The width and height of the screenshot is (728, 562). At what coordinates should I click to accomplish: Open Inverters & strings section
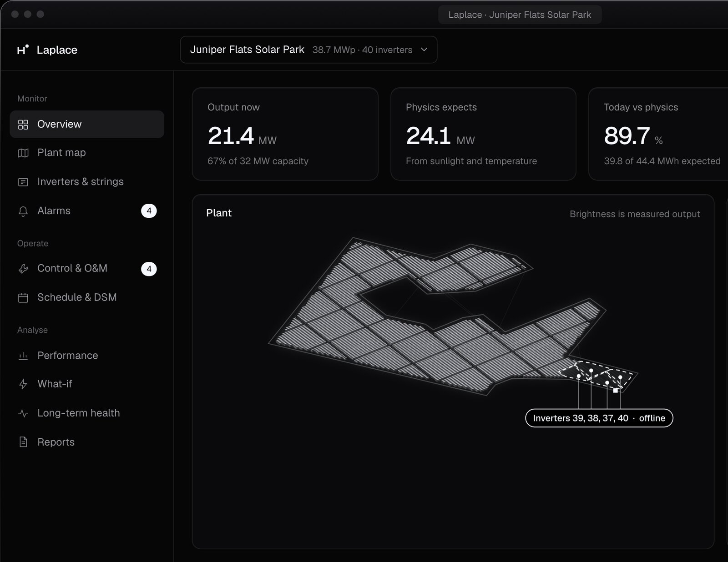[x=81, y=182]
